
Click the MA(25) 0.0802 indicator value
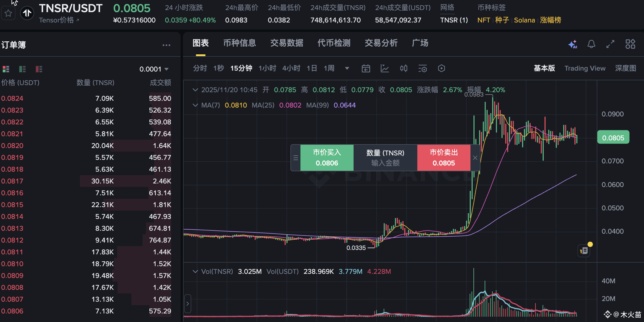click(x=290, y=105)
